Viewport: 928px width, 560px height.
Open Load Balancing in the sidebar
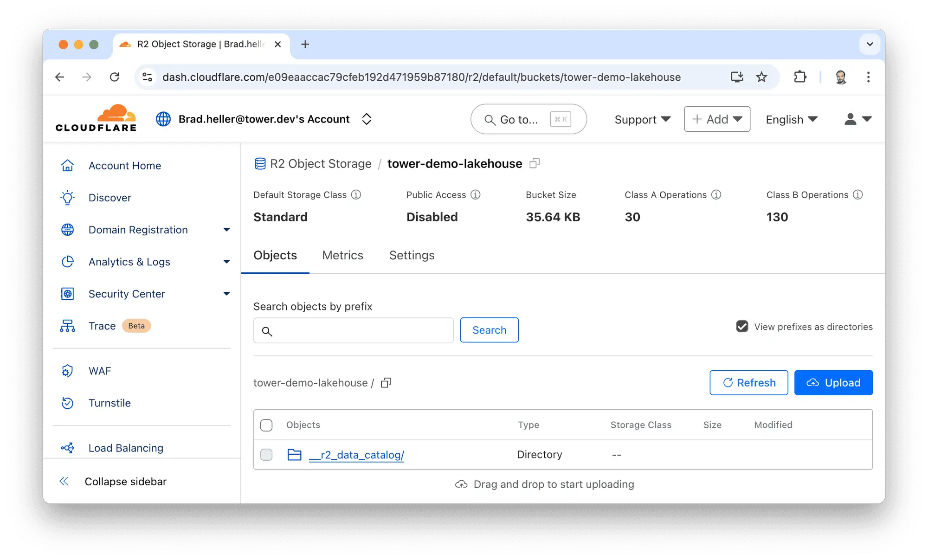click(126, 448)
